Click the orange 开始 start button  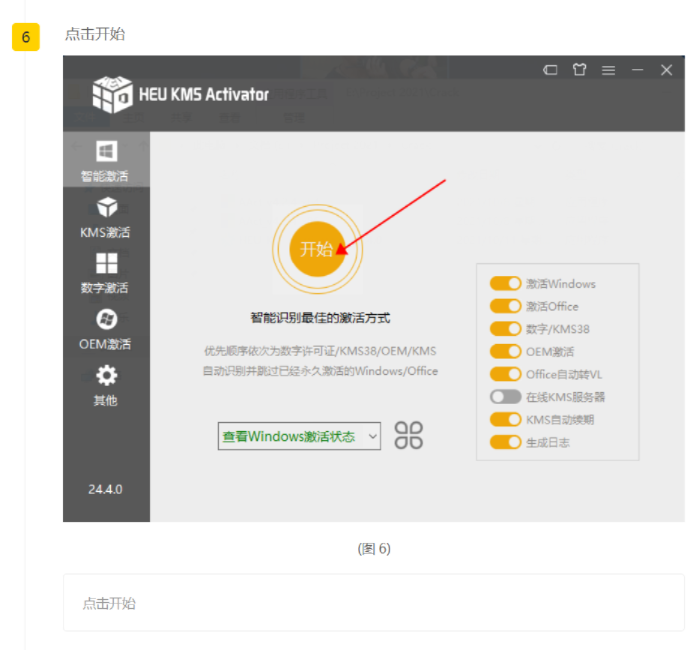317,249
